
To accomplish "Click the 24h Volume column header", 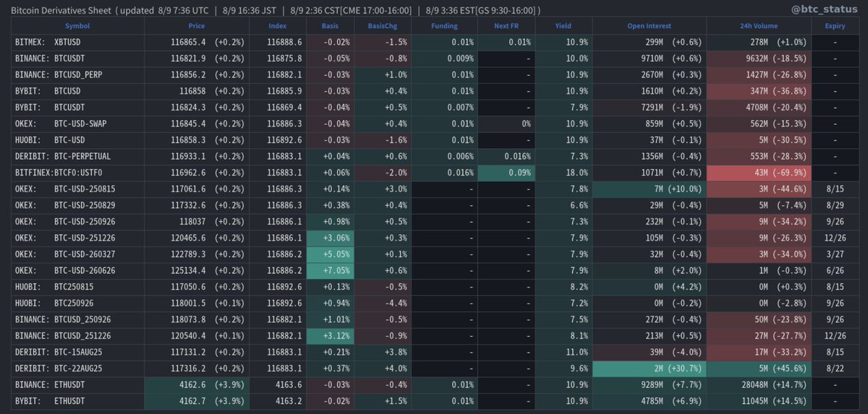I will coord(759,26).
